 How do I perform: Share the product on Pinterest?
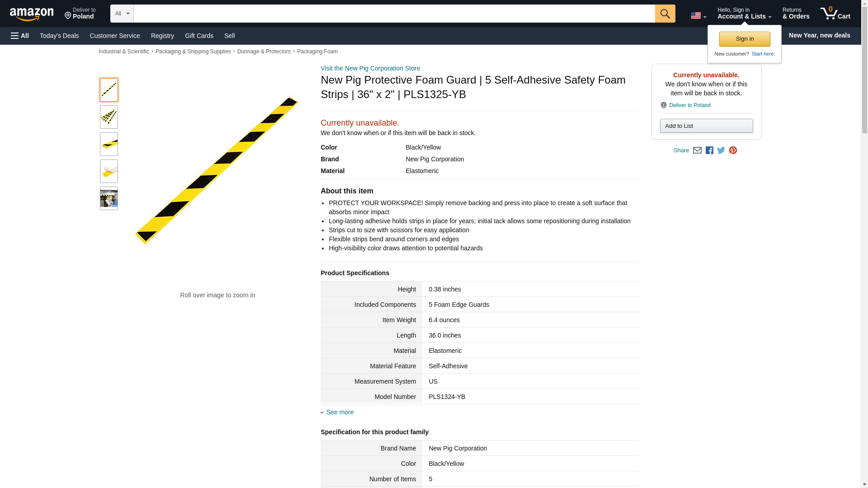(x=733, y=150)
